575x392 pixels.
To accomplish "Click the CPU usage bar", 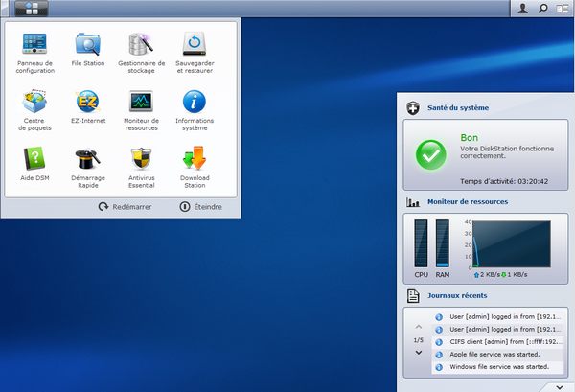I will (421, 243).
